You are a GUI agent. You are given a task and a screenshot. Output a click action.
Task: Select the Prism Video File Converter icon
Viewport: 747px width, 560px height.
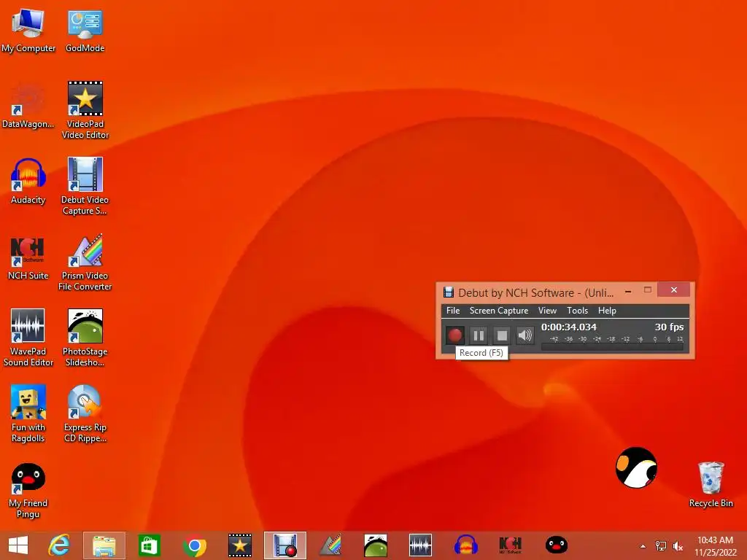85,262
